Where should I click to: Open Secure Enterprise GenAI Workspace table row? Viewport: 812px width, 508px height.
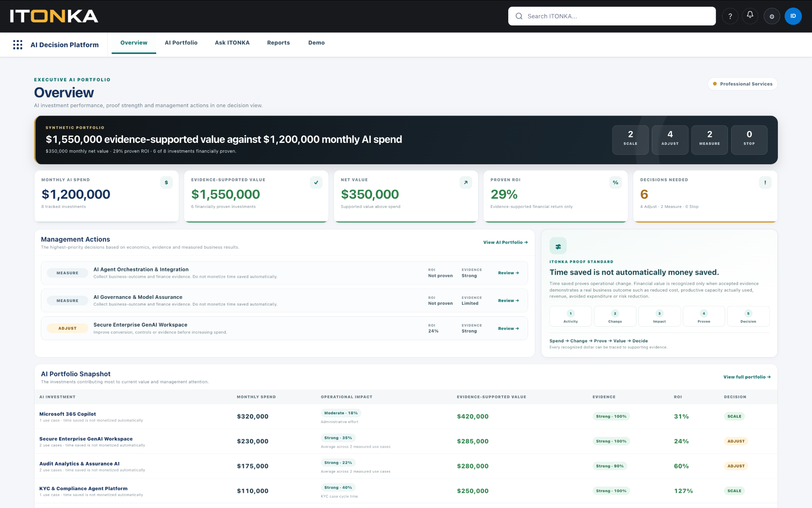pyautogui.click(x=406, y=441)
